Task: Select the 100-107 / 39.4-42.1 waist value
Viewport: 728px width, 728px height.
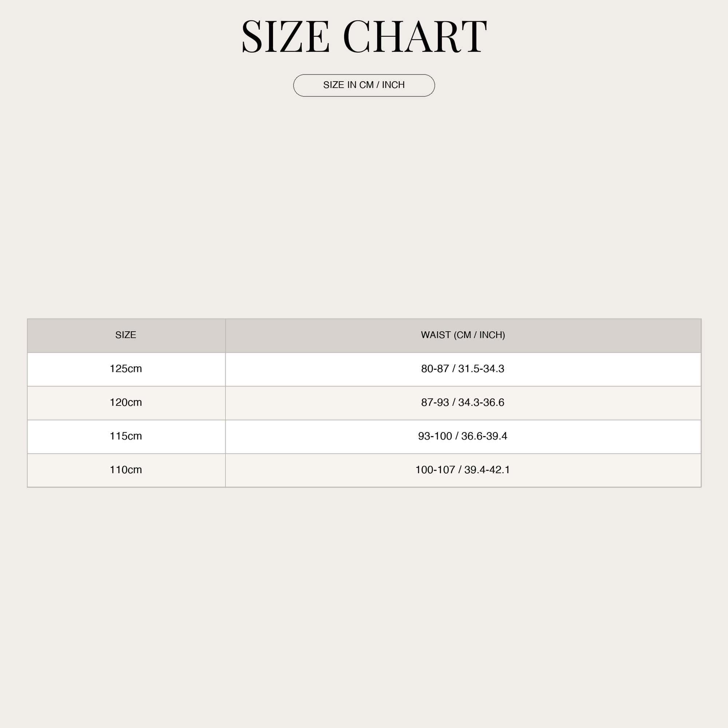Action: tap(463, 470)
